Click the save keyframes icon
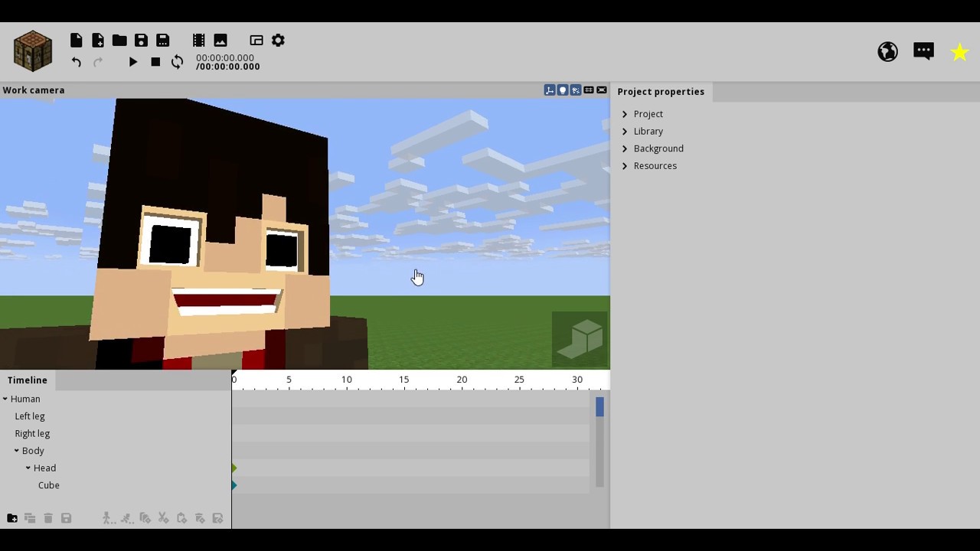 click(218, 518)
